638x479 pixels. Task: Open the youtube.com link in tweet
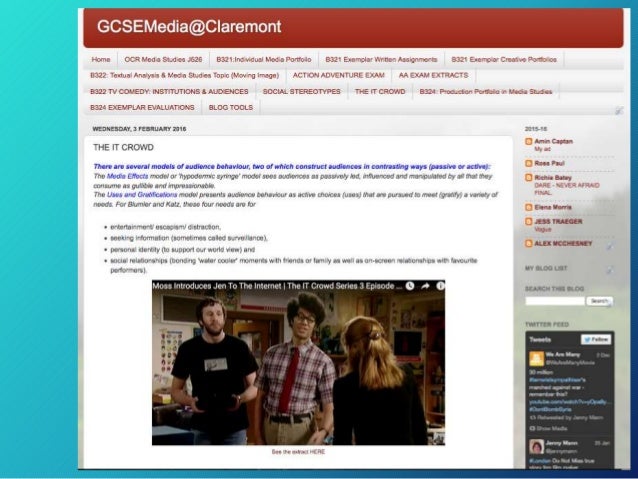click(x=570, y=402)
